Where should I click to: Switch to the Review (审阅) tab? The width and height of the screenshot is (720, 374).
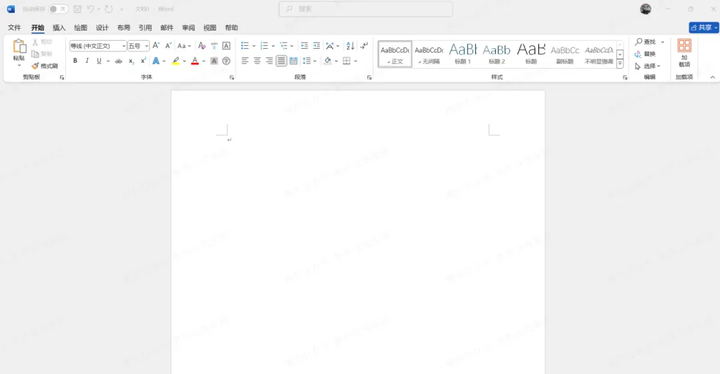188,28
